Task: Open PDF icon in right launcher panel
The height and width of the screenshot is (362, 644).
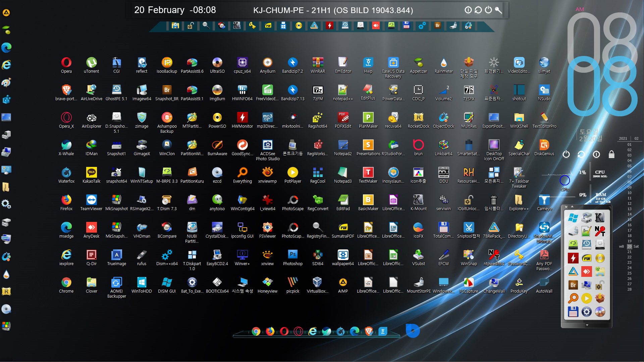Action: pyautogui.click(x=586, y=258)
